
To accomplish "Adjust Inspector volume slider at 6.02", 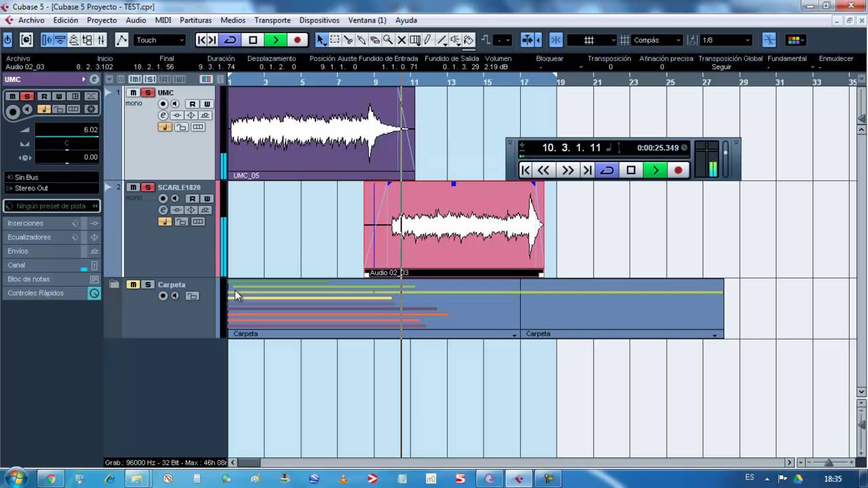I will 66,129.
